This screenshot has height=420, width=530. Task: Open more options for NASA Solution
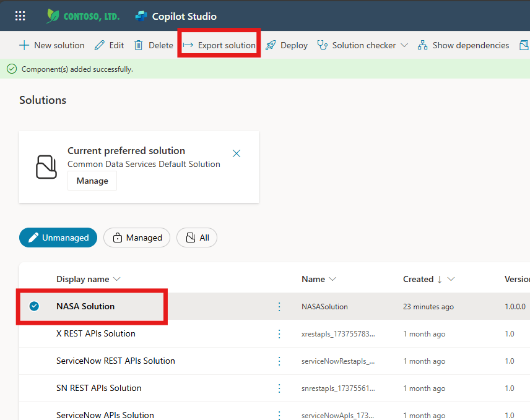(279, 307)
